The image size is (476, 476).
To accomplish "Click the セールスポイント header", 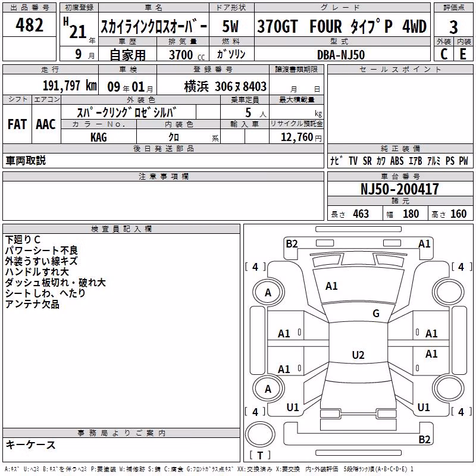I will [400, 69].
